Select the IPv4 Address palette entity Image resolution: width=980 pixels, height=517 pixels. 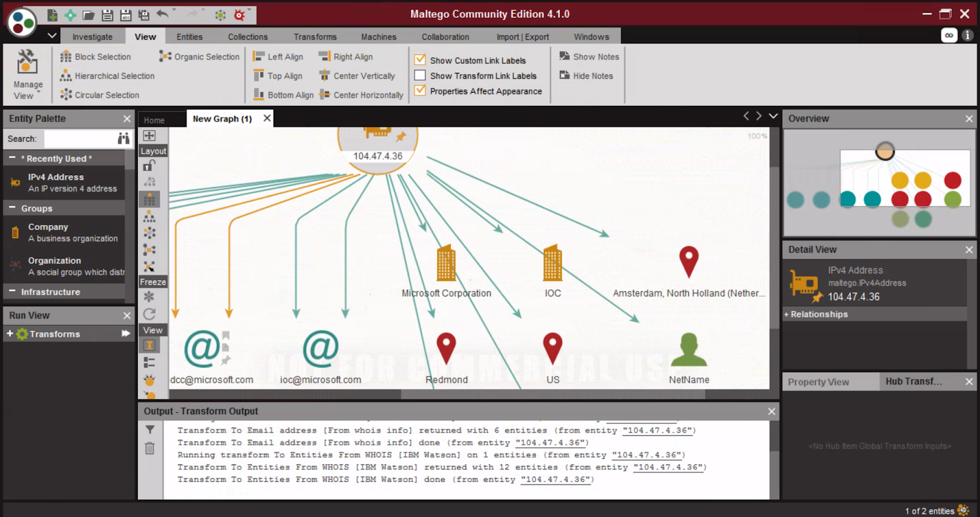click(64, 183)
